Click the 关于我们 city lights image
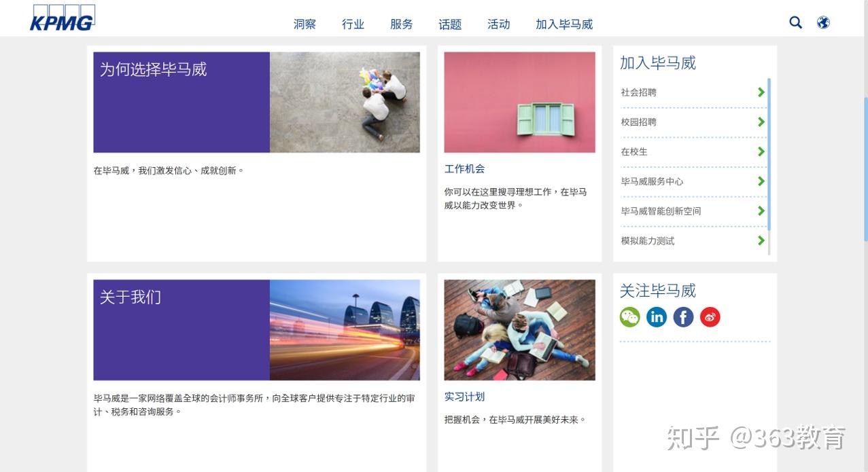The image size is (868, 472). point(345,330)
